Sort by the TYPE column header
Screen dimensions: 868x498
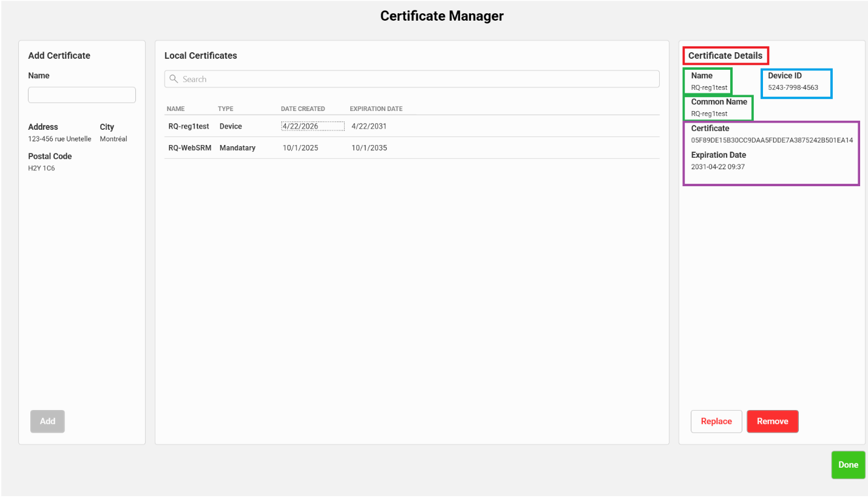226,109
